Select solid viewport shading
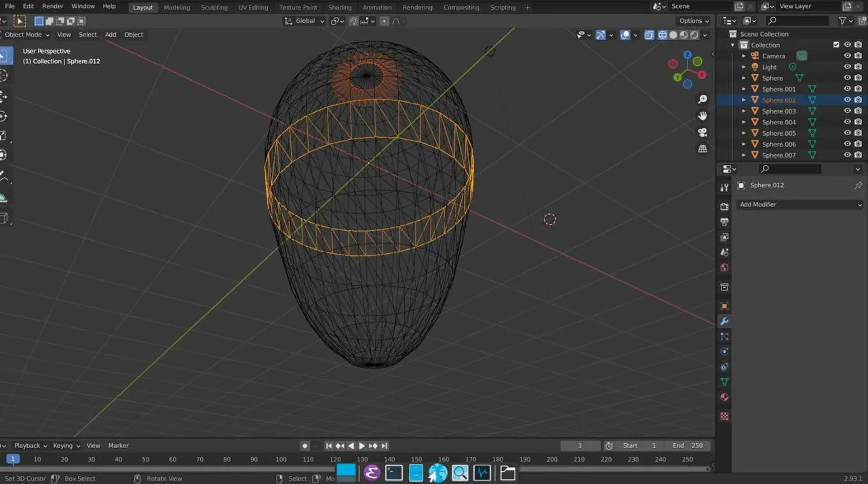 673,35
